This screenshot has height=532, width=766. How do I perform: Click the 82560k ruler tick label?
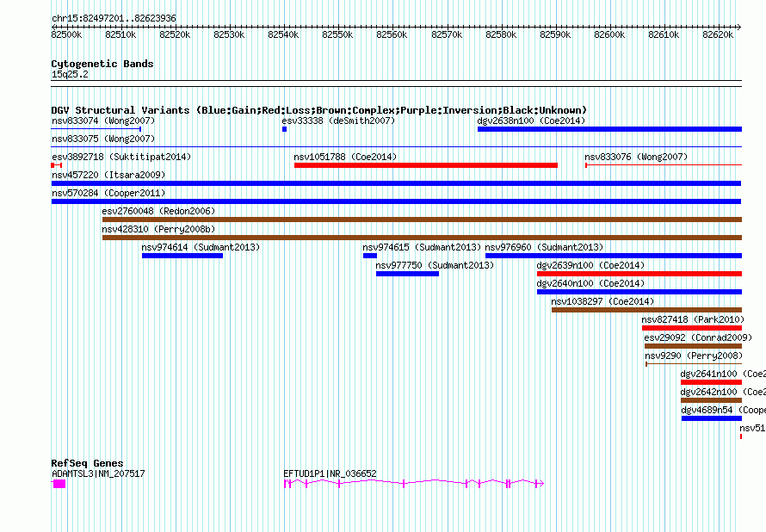coord(392,34)
